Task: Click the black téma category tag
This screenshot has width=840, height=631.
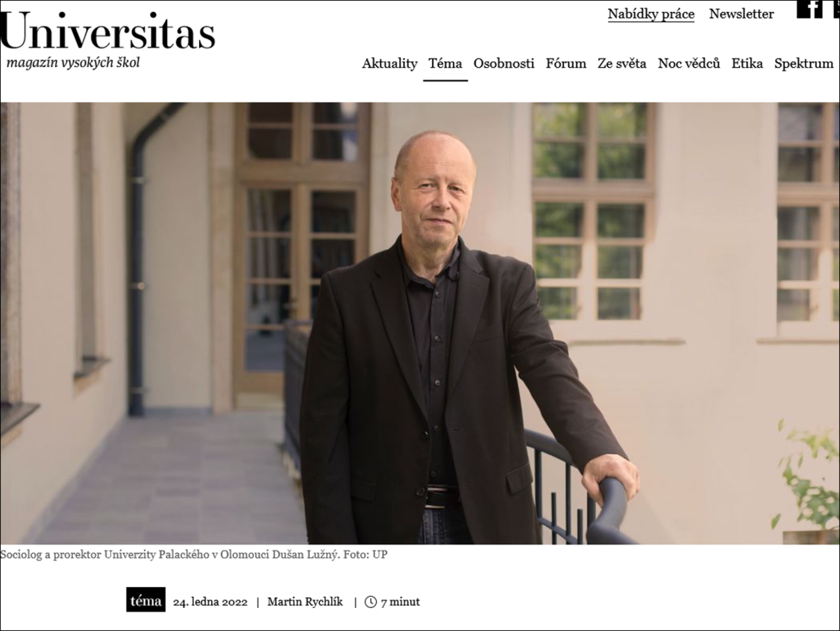Action: pos(146,600)
